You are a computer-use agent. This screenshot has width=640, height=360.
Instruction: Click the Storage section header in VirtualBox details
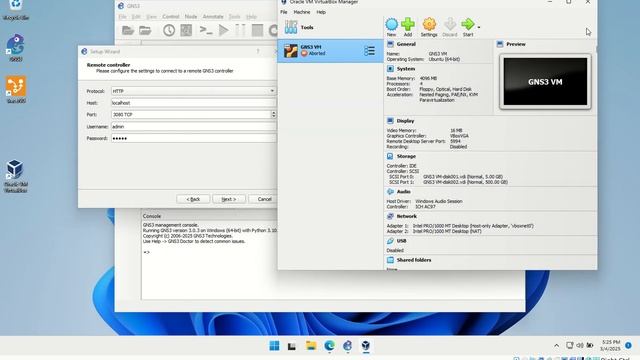[406, 156]
